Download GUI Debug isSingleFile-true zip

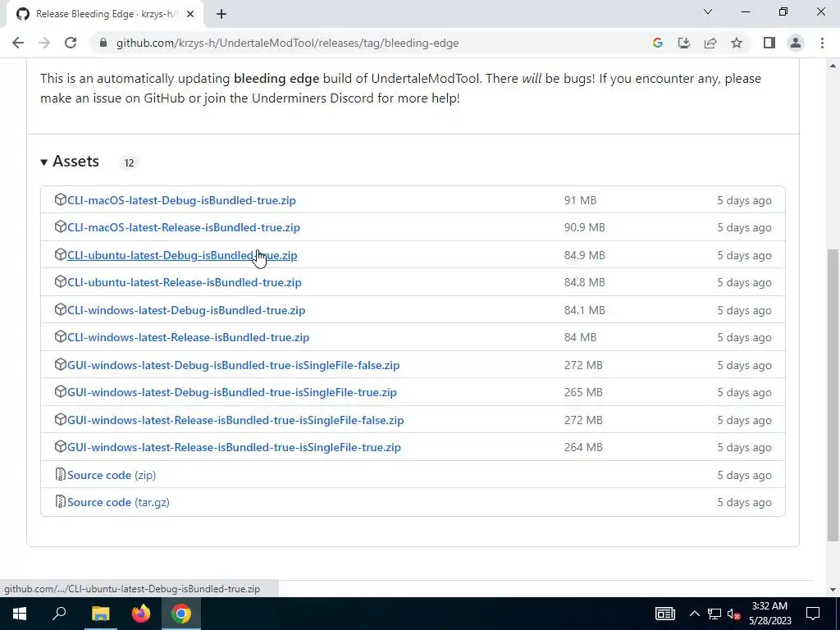coord(232,392)
